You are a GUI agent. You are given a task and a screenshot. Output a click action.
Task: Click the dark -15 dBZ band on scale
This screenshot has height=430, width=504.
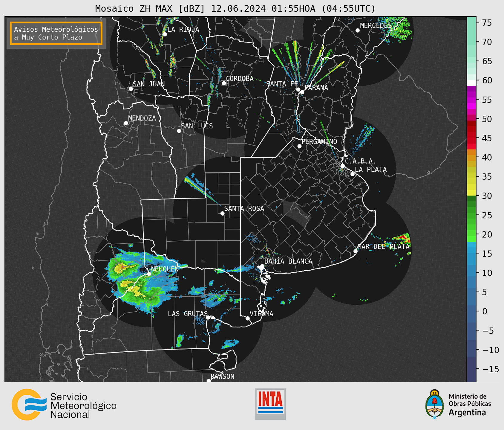[x=471, y=369]
